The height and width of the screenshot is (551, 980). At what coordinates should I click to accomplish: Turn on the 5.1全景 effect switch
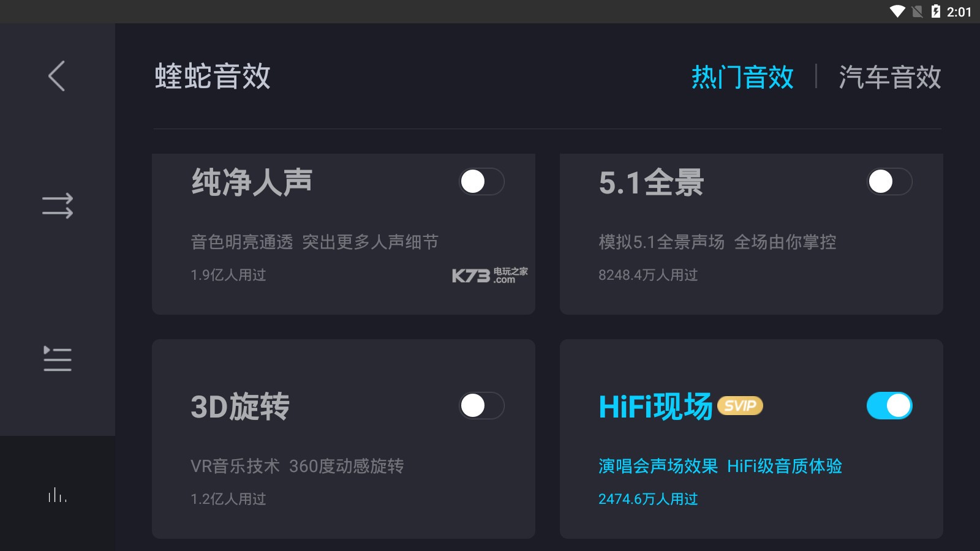(x=889, y=181)
